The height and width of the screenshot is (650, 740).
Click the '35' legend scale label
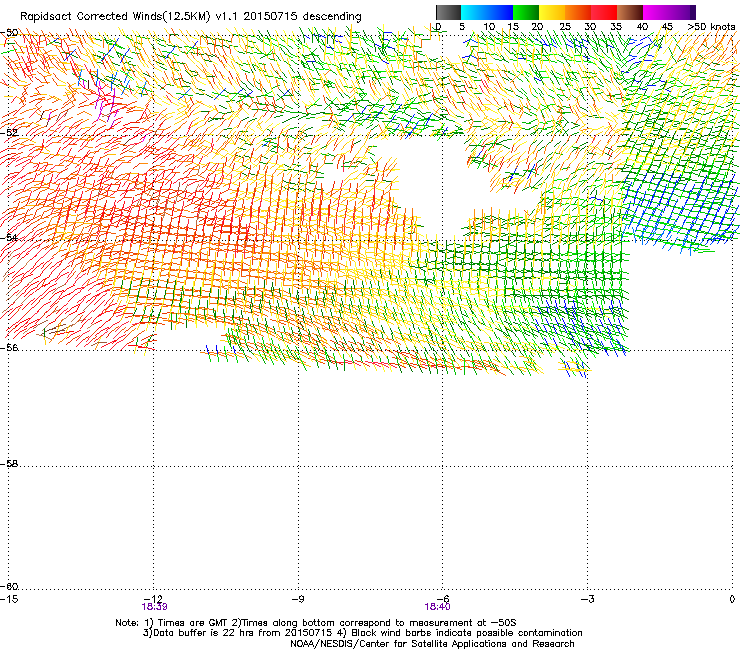[616, 27]
